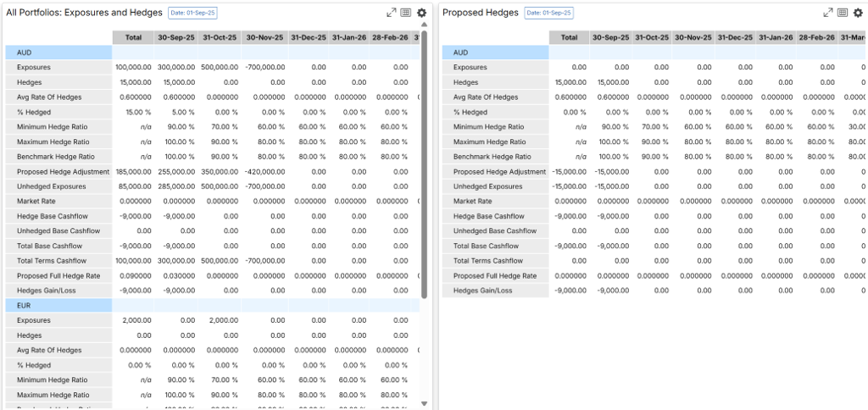The image size is (868, 410).
Task: Click EUR Exposures row label
Action: 34,320
